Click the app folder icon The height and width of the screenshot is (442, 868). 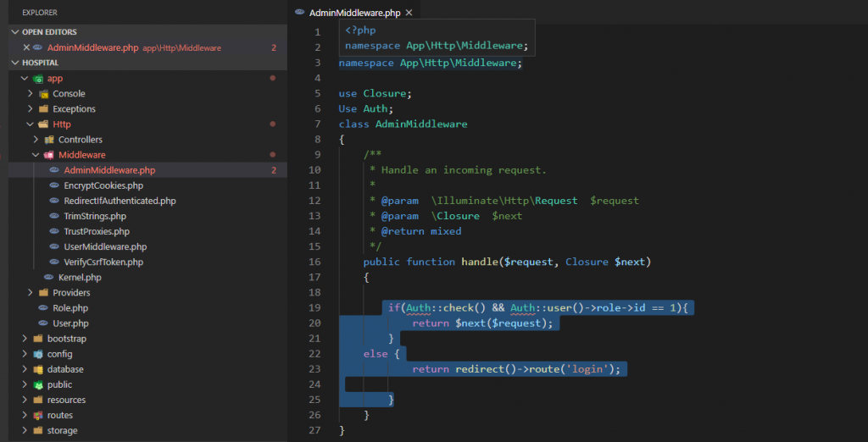tap(38, 79)
